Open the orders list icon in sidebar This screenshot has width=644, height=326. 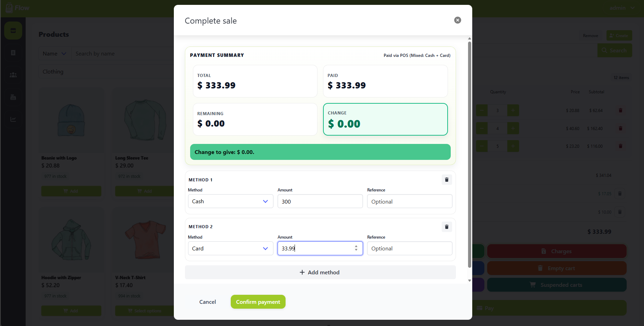coord(13,53)
